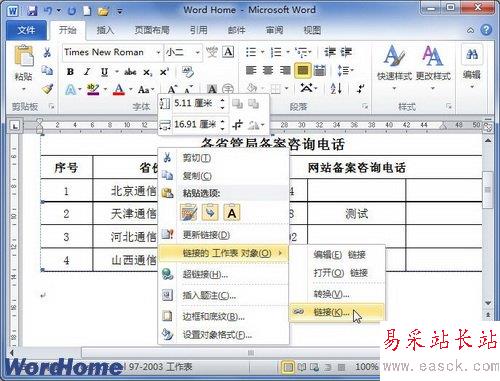This screenshot has height=381, width=500.
Task: Minimize the ribbon with the caret icon
Action: pyautogui.click(x=470, y=30)
